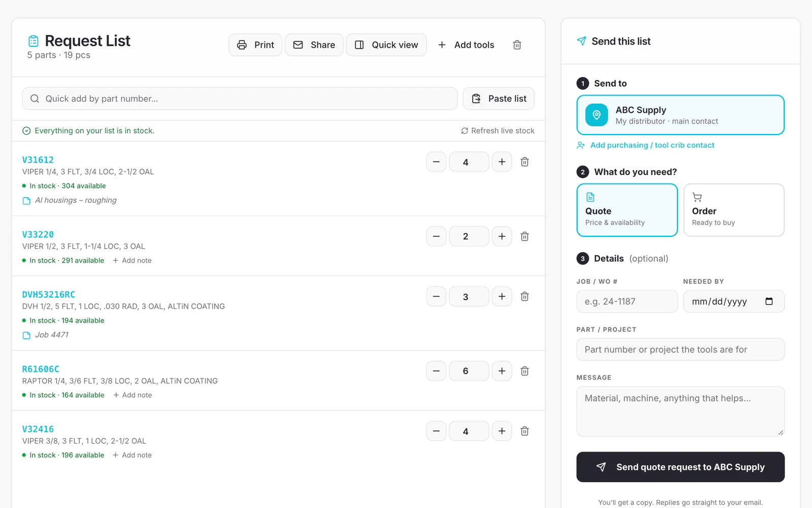
Task: Remove V33220 with its trash icon
Action: click(525, 236)
